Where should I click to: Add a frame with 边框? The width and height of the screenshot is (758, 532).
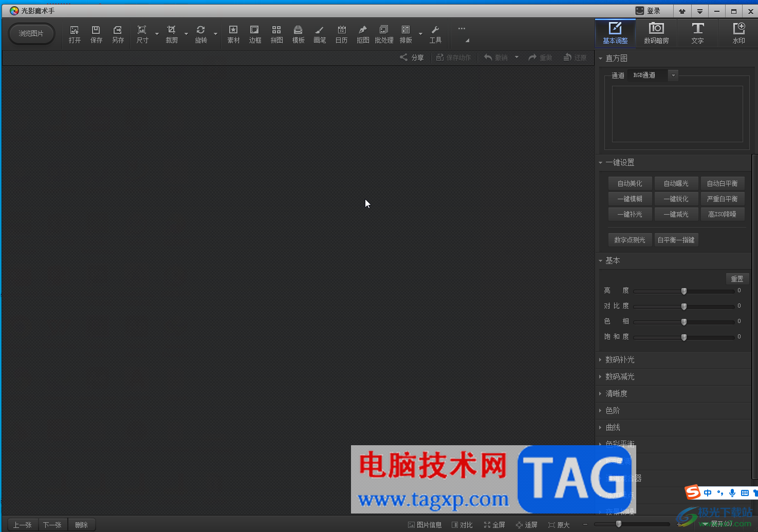[x=255, y=34]
